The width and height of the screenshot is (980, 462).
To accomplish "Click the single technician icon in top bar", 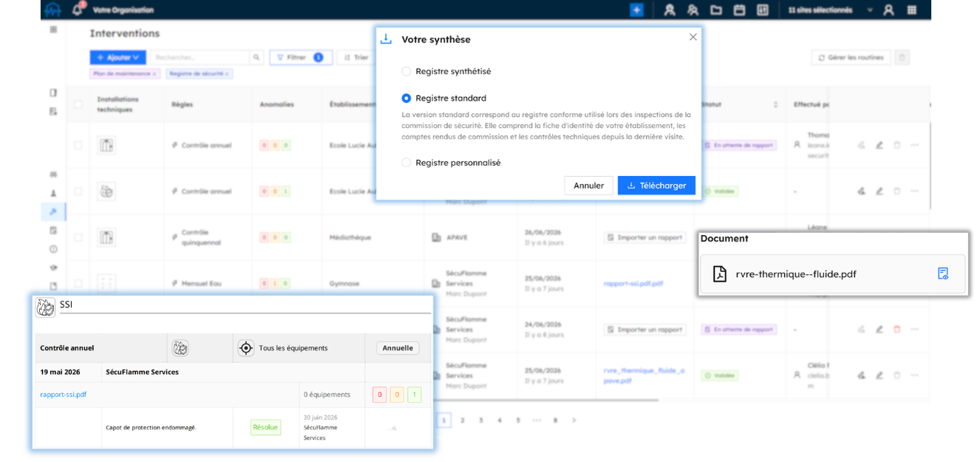I will tap(670, 10).
